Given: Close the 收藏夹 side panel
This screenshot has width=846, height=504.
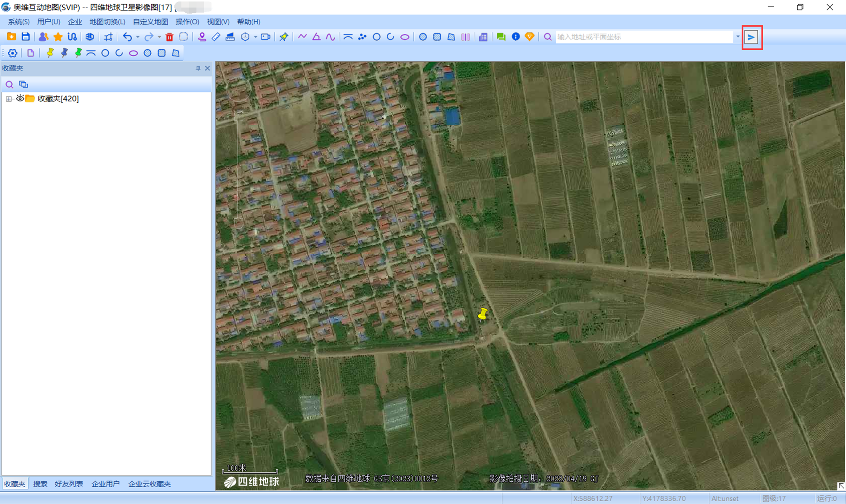Looking at the screenshot, I should 207,68.
